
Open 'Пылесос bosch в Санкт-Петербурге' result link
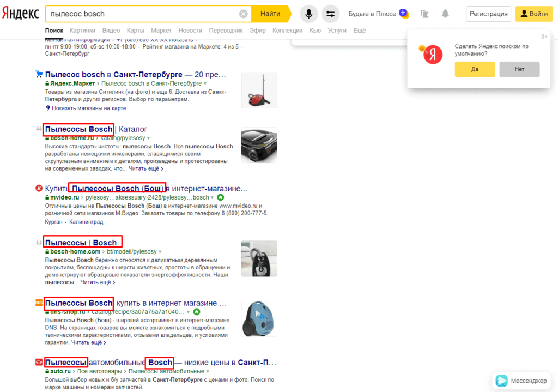click(x=135, y=74)
